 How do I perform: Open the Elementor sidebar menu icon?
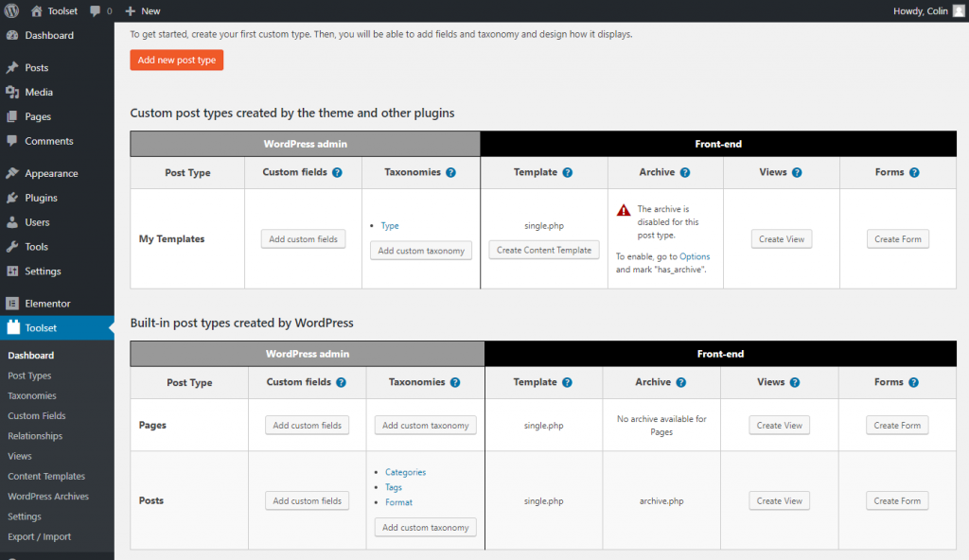(x=12, y=304)
